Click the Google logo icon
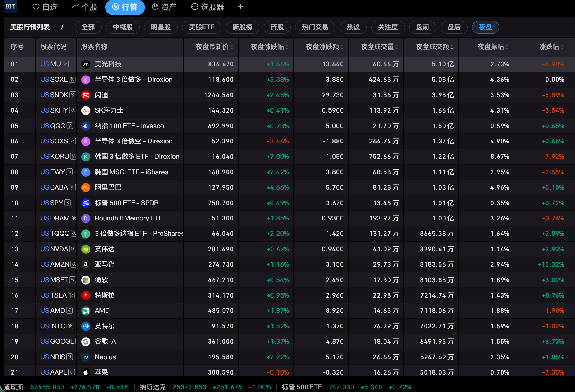575x392 pixels. (86, 342)
